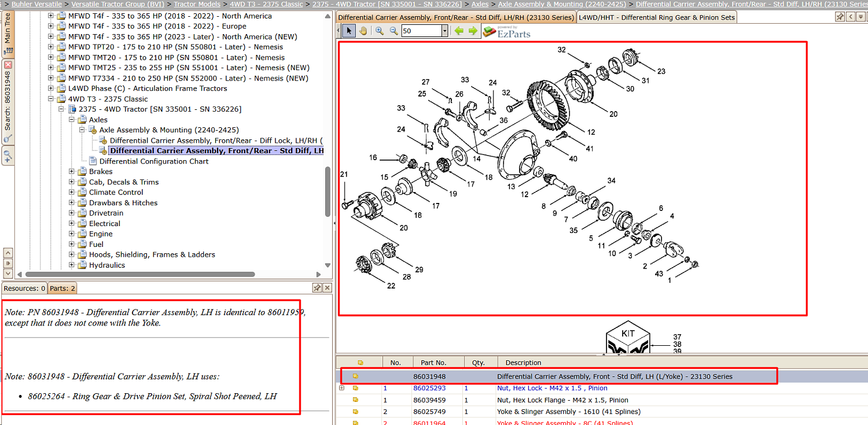Click the zoom percentage field showing 50
868x425 pixels.
click(x=421, y=31)
